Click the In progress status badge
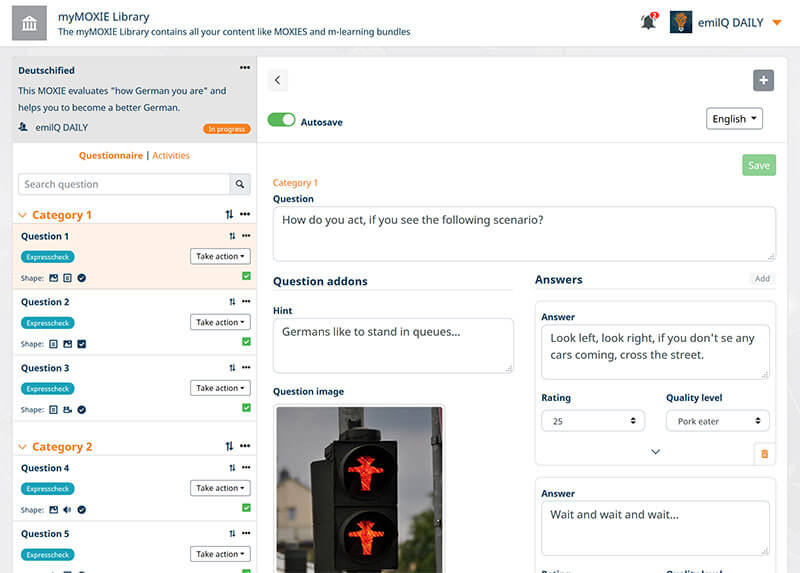Viewport: 800px width, 573px height. pos(227,129)
